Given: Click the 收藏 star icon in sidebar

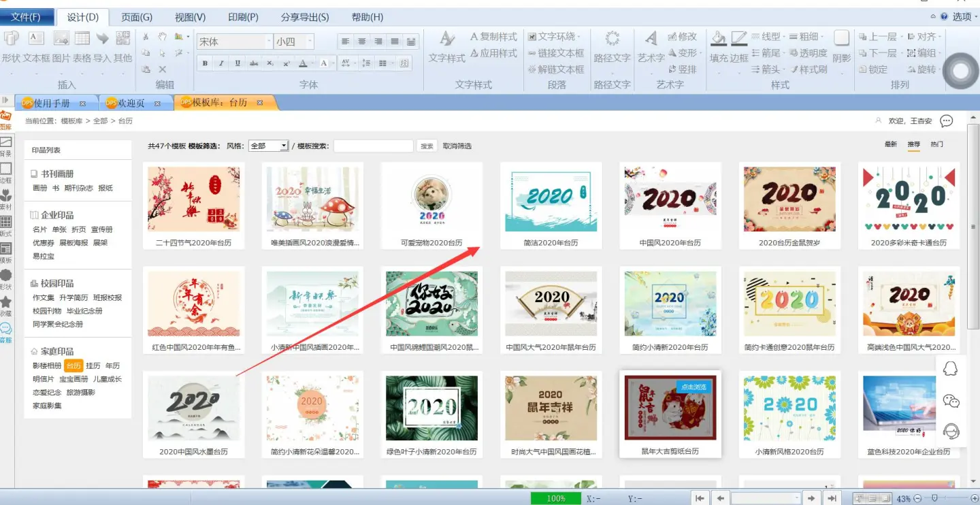Looking at the screenshot, I should pyautogui.click(x=6, y=304).
